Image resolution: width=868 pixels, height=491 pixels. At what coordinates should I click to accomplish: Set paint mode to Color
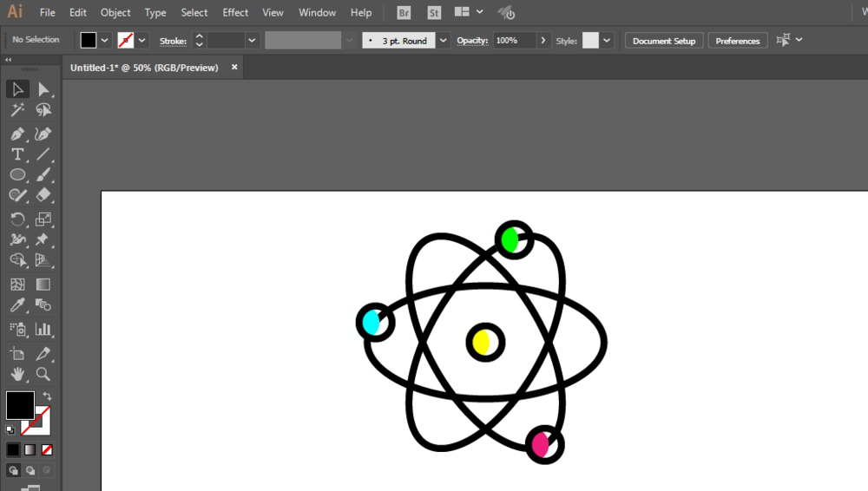click(13, 450)
